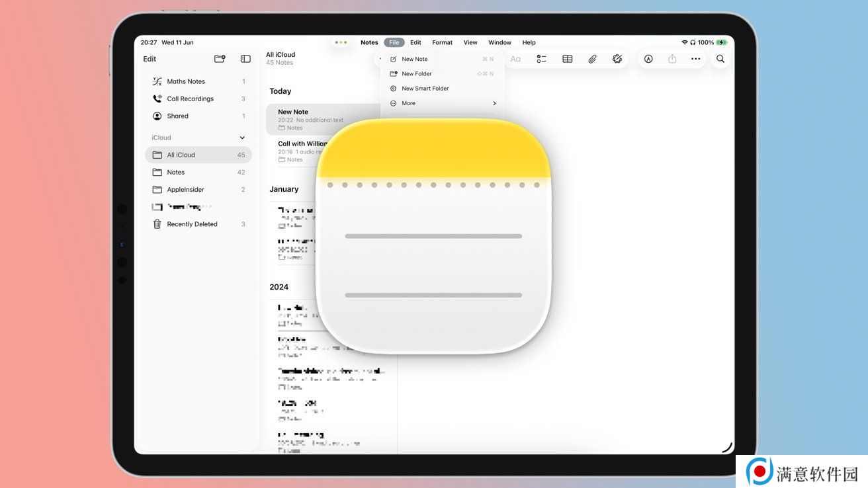Viewport: 868px width, 488px height.
Task: Open the Maths Notes smart folder
Action: coord(198,81)
